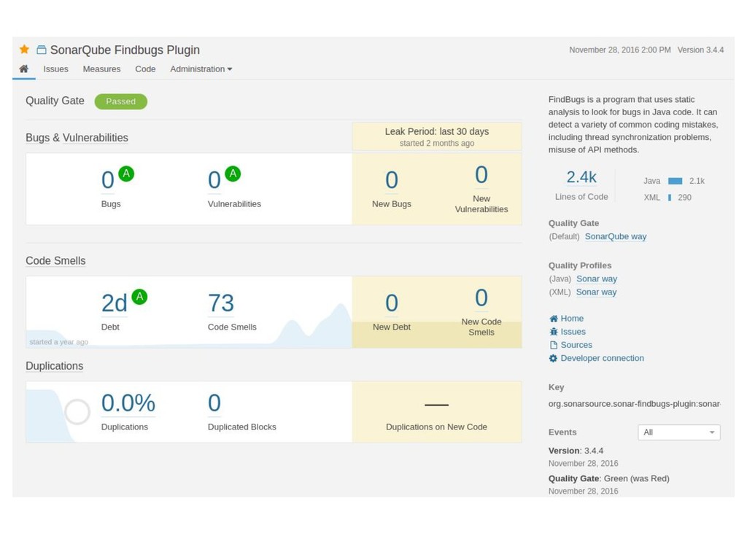The width and height of the screenshot is (747, 560).
Task: Click the duplications donut circle icon
Action: pyautogui.click(x=77, y=412)
